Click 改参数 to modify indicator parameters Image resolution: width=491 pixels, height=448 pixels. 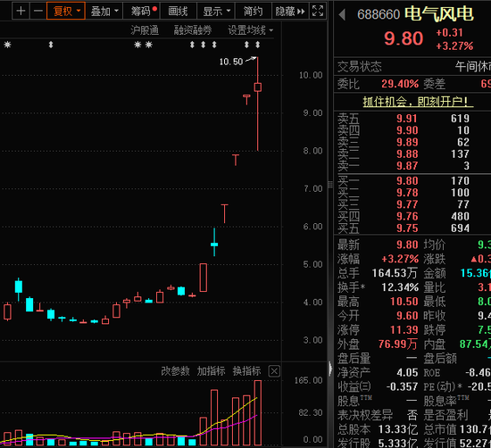175,371
